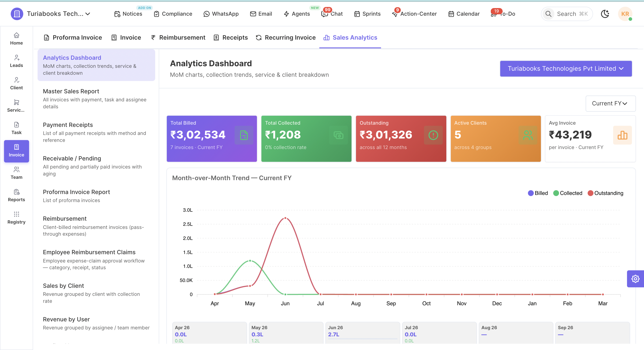Viewport: 644px width, 350px height.
Task: Go to Team sidebar icon
Action: coord(17,173)
